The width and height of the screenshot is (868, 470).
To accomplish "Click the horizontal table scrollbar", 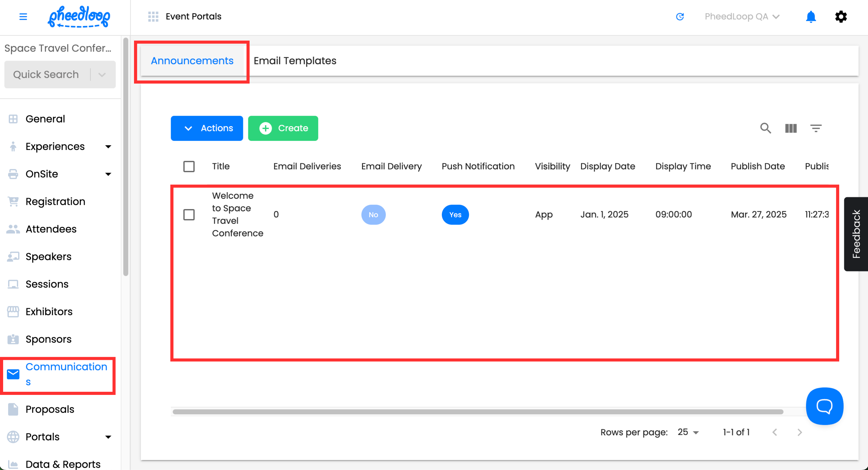I will pyautogui.click(x=478, y=411).
